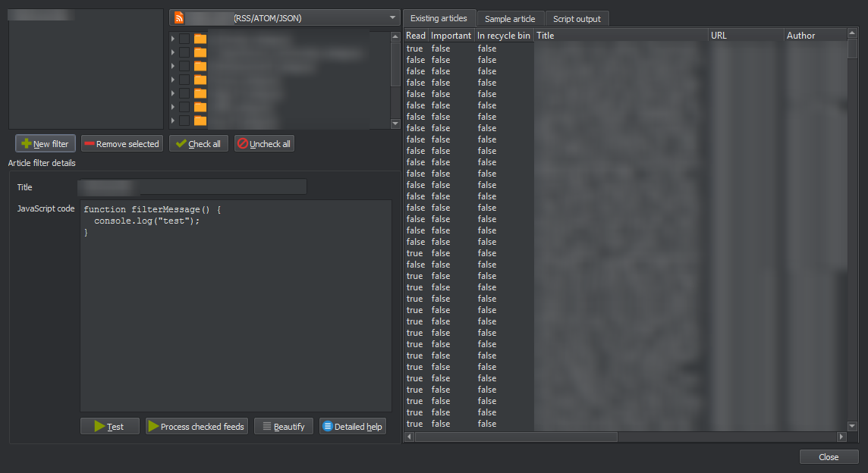Click the second folder icon in the feed tree
Image resolution: width=868 pixels, height=473 pixels.
(200, 52)
